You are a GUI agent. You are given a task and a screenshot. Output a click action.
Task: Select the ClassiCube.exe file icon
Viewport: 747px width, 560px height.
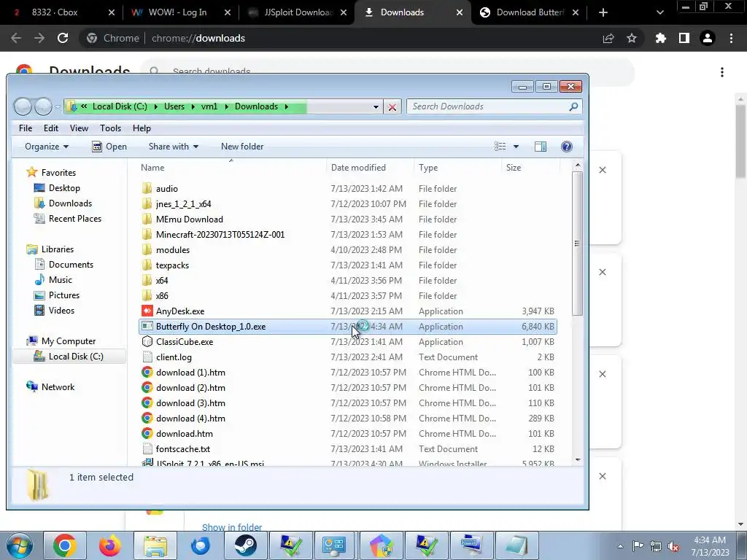pyautogui.click(x=147, y=342)
